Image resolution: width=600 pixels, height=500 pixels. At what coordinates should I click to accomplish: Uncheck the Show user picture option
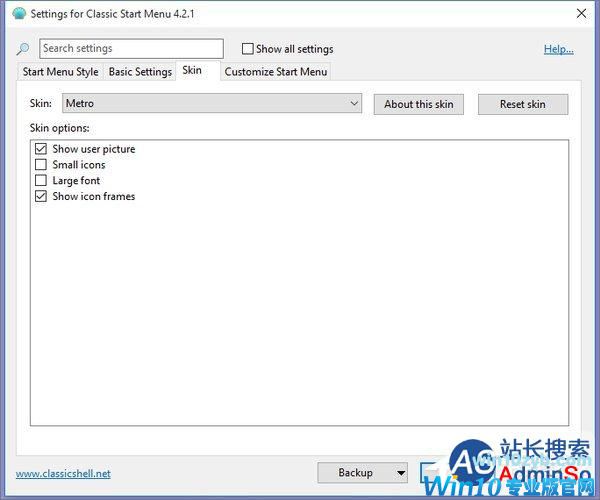41,149
